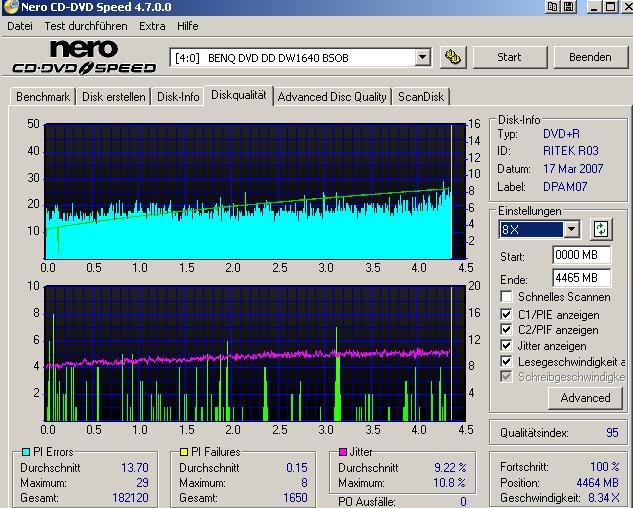Click the Start MB input field
The height and width of the screenshot is (508, 633).
581,255
